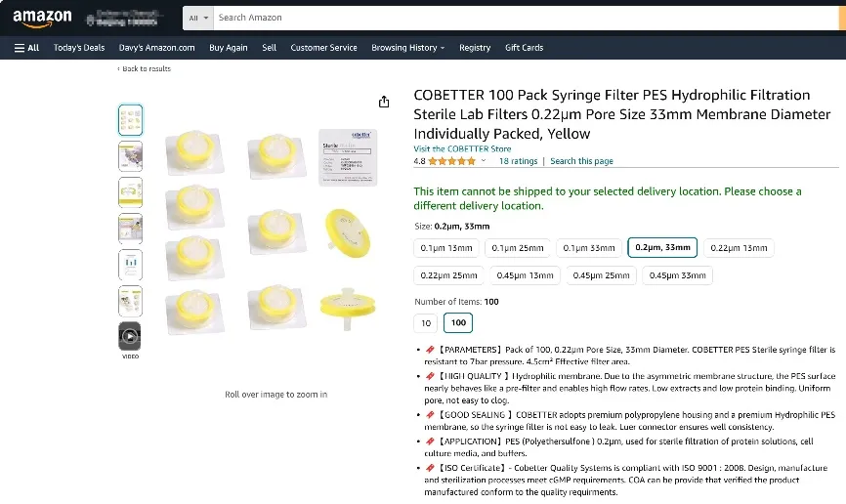
Task: Select 10 as number of items
Action: (426, 323)
